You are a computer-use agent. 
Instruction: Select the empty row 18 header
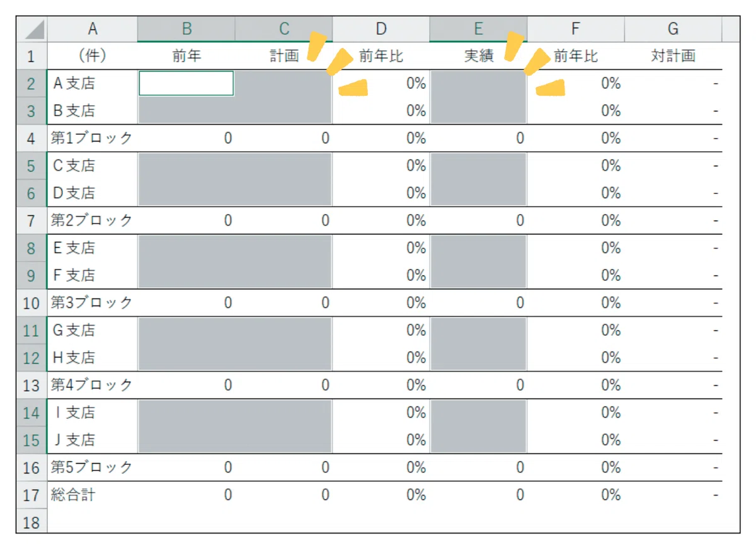point(31,522)
